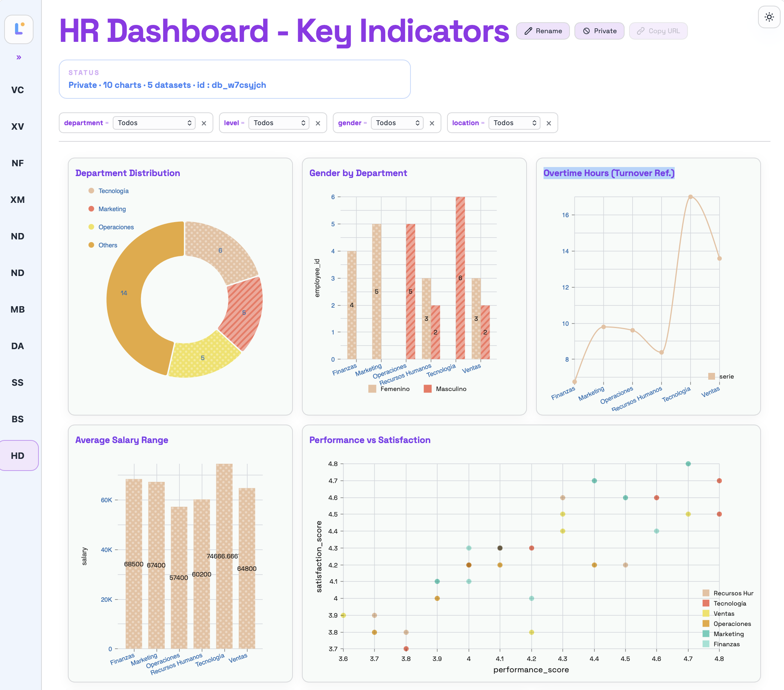
Task: Click the app logo icon in sidebar
Action: [19, 29]
